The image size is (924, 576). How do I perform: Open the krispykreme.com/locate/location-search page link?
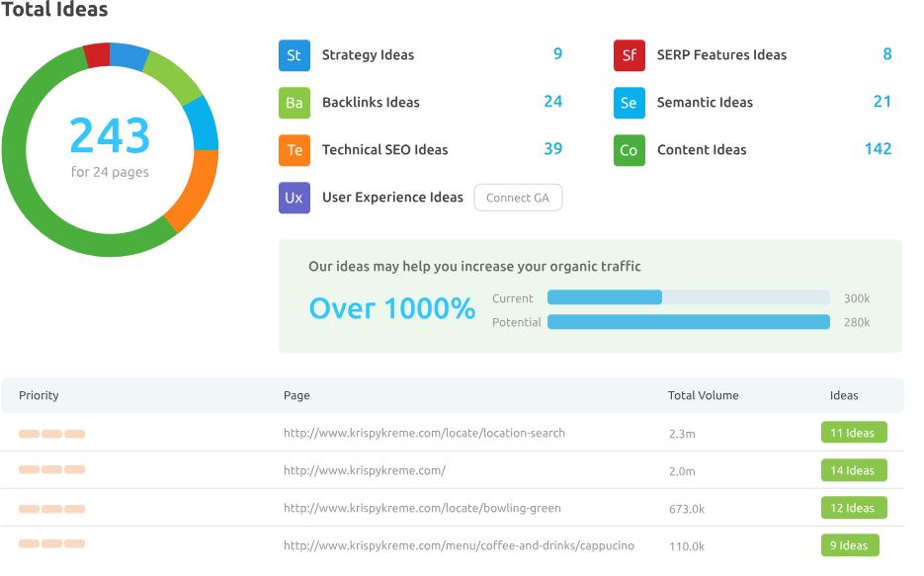pyautogui.click(x=424, y=433)
